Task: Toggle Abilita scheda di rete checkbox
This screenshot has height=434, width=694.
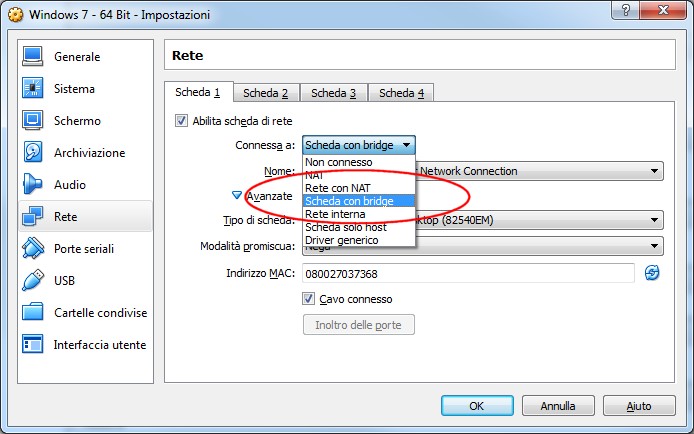Action: tap(181, 120)
